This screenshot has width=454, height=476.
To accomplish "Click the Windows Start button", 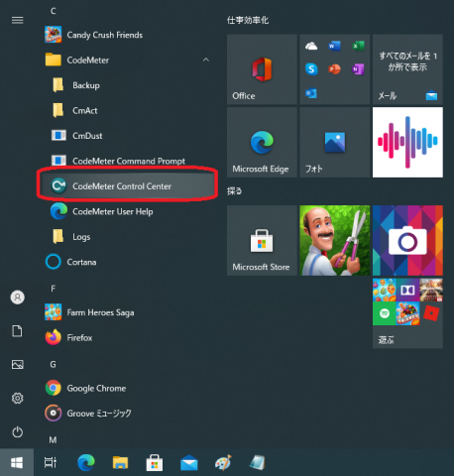I will pyautogui.click(x=17, y=462).
